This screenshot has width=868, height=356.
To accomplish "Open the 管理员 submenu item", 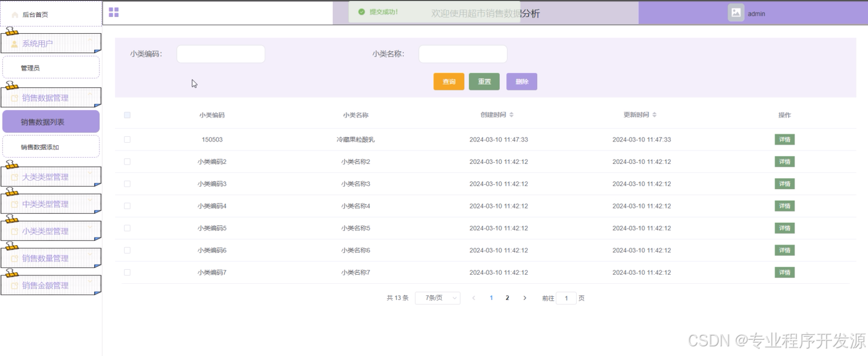I will pos(51,67).
